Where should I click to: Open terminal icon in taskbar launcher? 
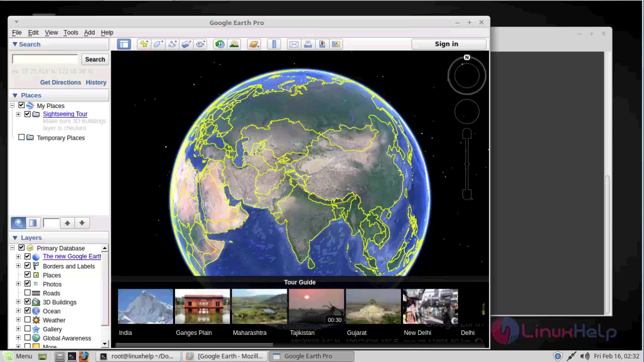click(x=72, y=356)
